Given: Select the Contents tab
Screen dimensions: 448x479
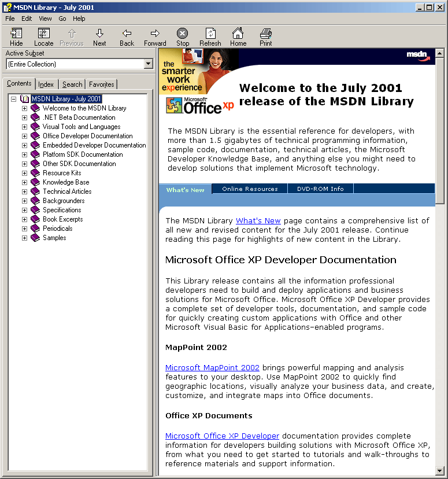Looking at the screenshot, I should pyautogui.click(x=19, y=83).
